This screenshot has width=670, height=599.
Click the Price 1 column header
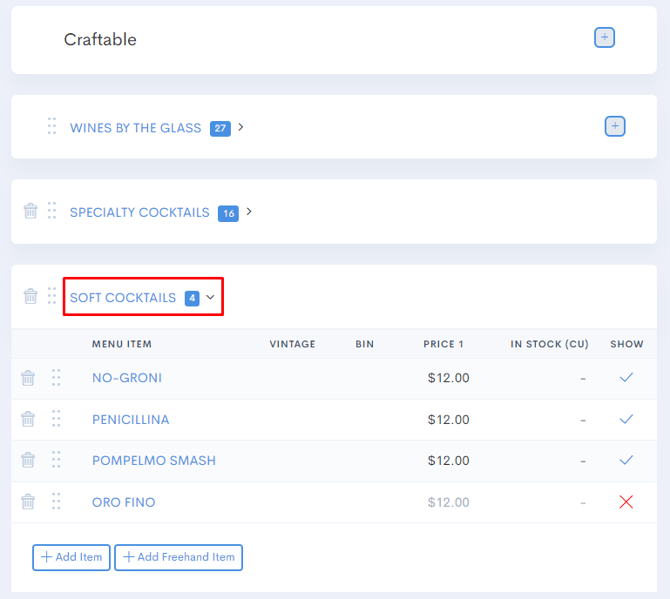(x=443, y=344)
